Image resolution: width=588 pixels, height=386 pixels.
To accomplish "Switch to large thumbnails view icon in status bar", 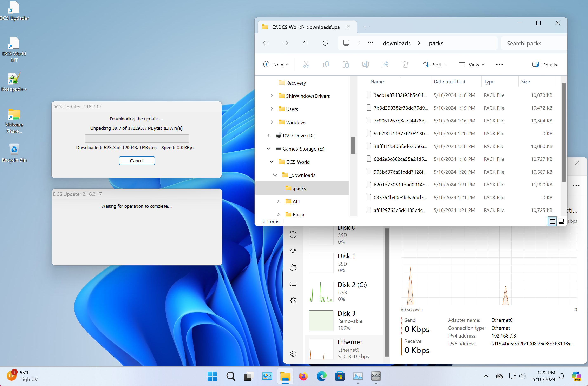I will [x=561, y=221].
